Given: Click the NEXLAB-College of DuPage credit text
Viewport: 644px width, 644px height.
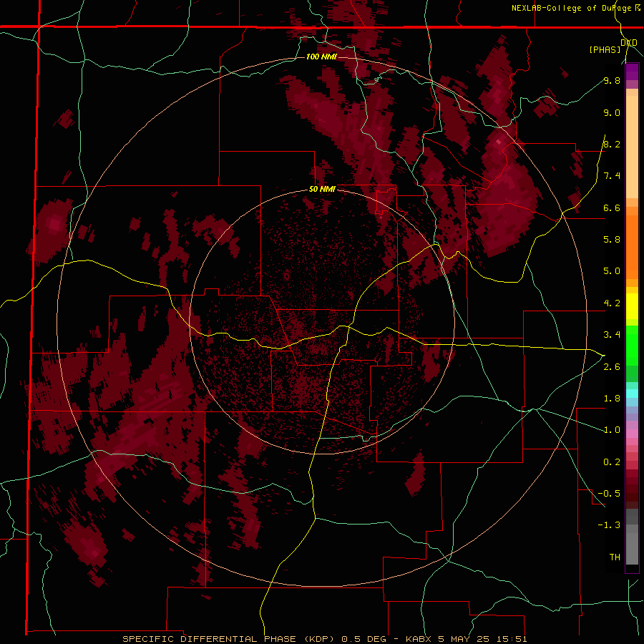Looking at the screenshot, I should click(572, 8).
